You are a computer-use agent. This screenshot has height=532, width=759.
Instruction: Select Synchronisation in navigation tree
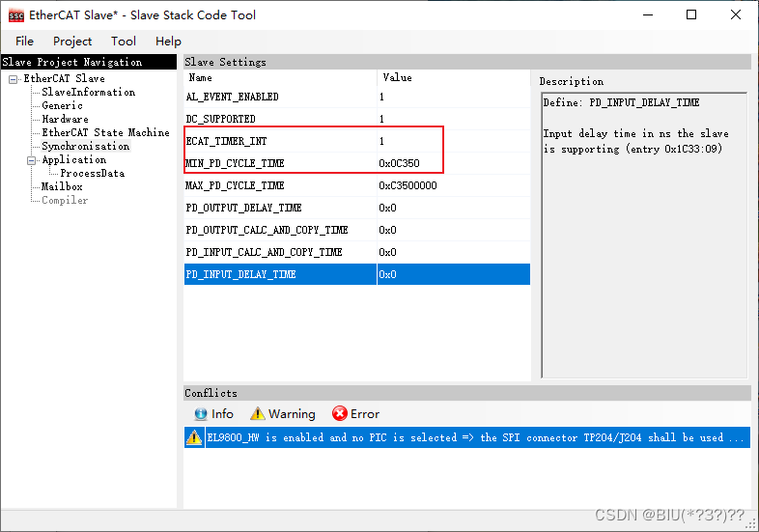(x=86, y=146)
